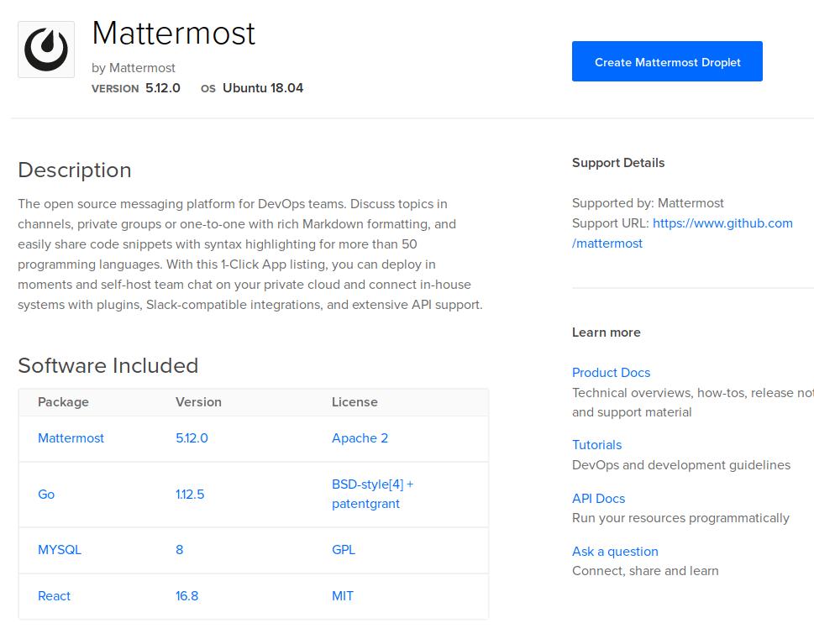Screen dimensions: 814x644
Task: Click the 'Supported by: Mattermost' text
Action: [648, 203]
